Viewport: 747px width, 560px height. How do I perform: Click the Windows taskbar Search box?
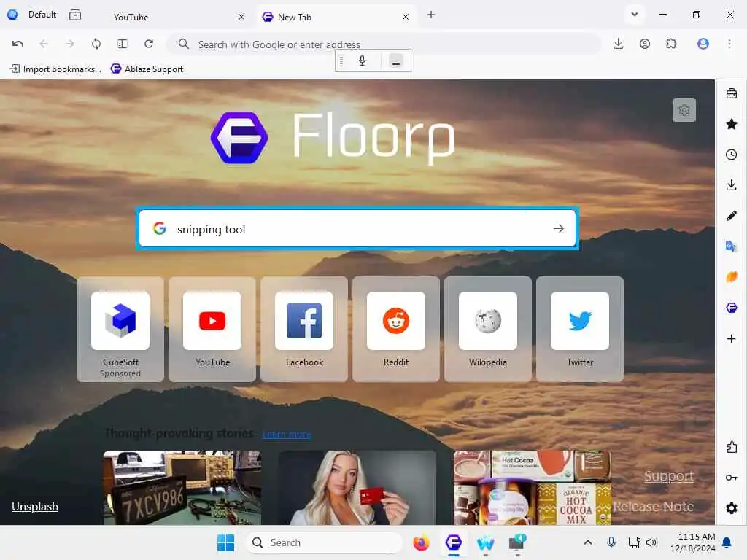tap(324, 542)
